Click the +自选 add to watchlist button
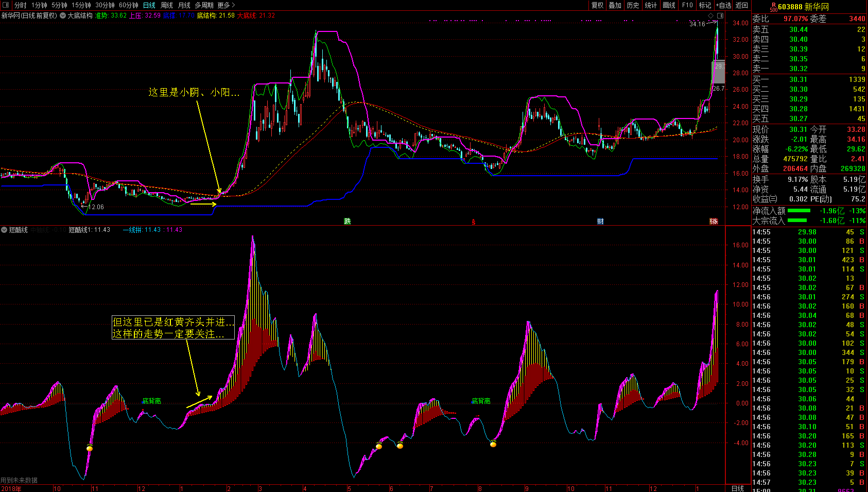This screenshot has width=868, height=492. pos(723,5)
